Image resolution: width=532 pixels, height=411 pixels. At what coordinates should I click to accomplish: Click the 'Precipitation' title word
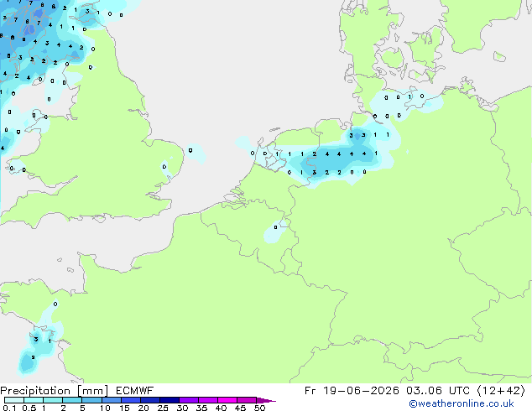click(35, 391)
